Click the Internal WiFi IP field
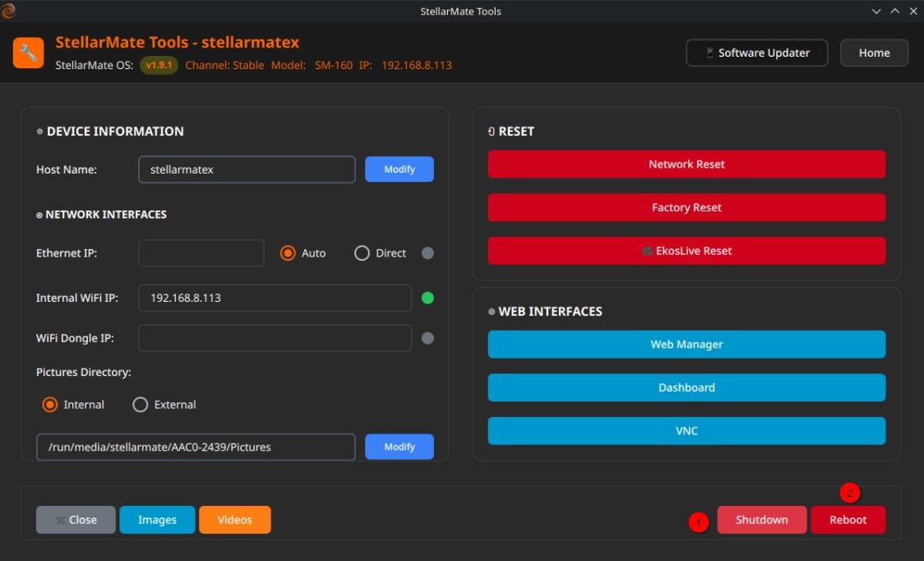 tap(275, 298)
